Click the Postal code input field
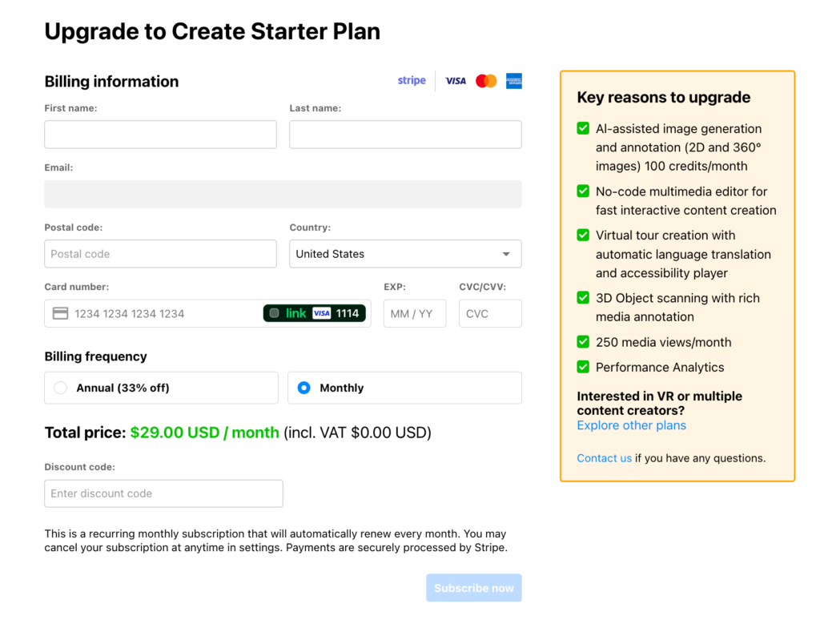820x644 pixels. [160, 254]
